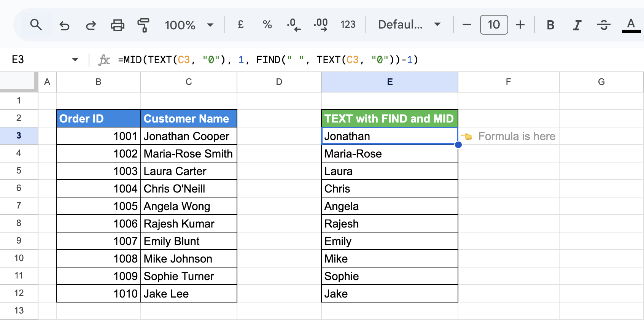644x320 pixels.
Task: Select row 3 header
Action: 19,136
